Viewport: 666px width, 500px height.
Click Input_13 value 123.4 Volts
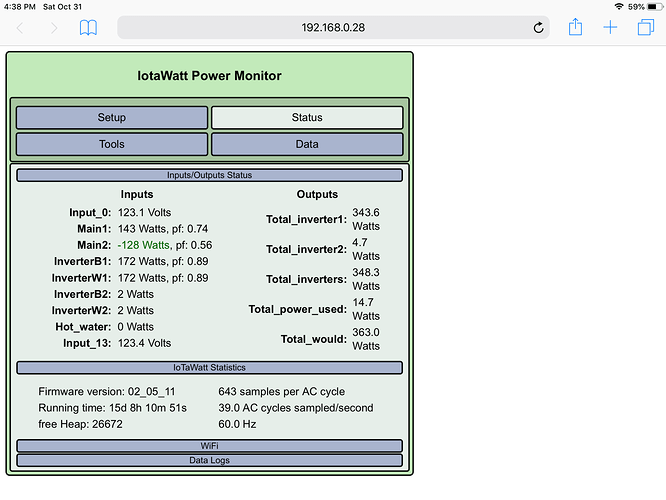point(144,343)
